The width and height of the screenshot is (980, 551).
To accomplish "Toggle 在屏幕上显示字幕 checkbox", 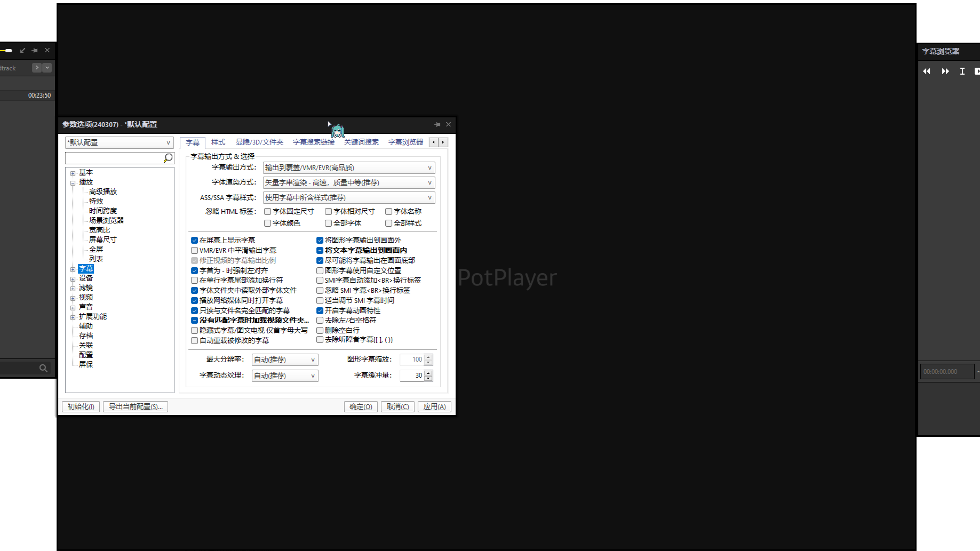I will 195,240.
